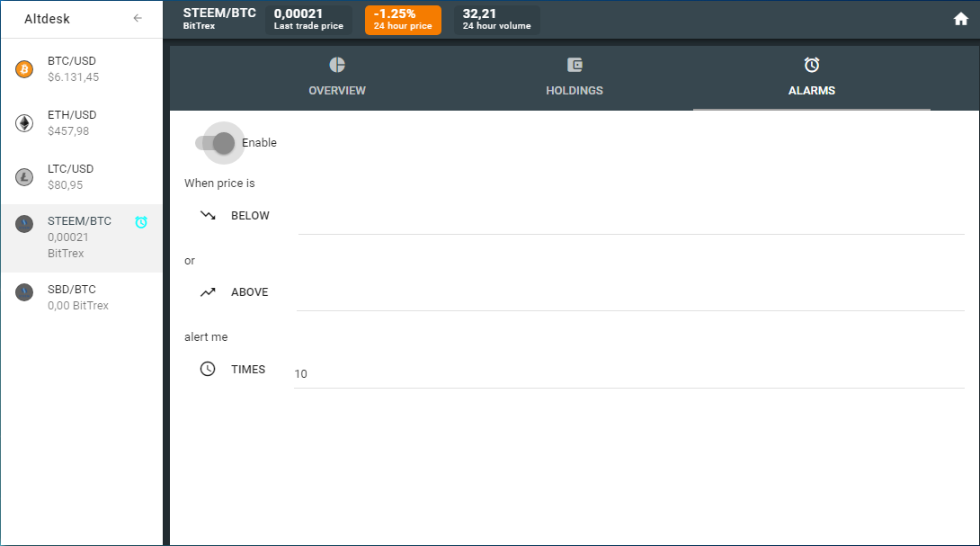Click the TIMES label text
The height and width of the screenshot is (546, 980).
[248, 370]
